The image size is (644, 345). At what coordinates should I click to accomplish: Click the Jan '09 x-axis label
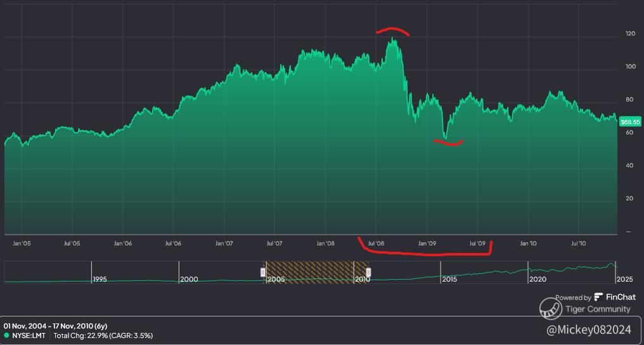(427, 244)
